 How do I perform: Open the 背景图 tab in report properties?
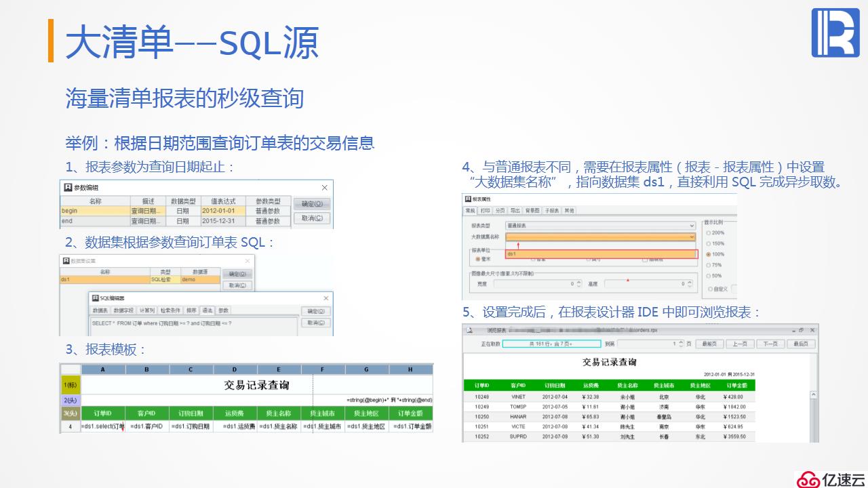[533, 211]
